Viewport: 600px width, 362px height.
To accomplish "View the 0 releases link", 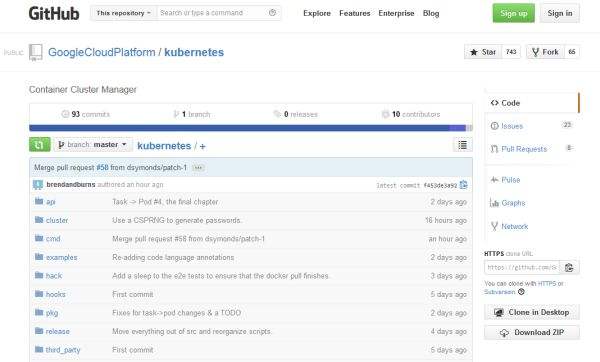I will (295, 114).
